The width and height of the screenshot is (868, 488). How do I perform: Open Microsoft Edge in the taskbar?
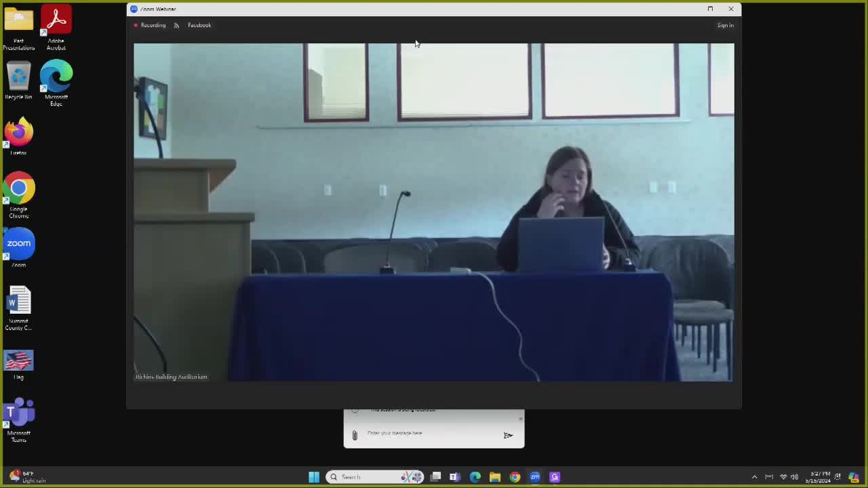coord(475,477)
